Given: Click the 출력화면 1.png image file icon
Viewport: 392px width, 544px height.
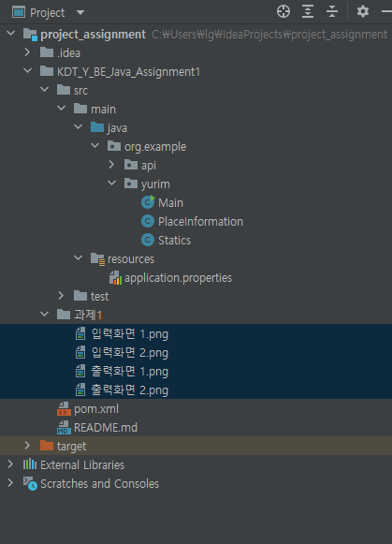Looking at the screenshot, I should [x=80, y=371].
